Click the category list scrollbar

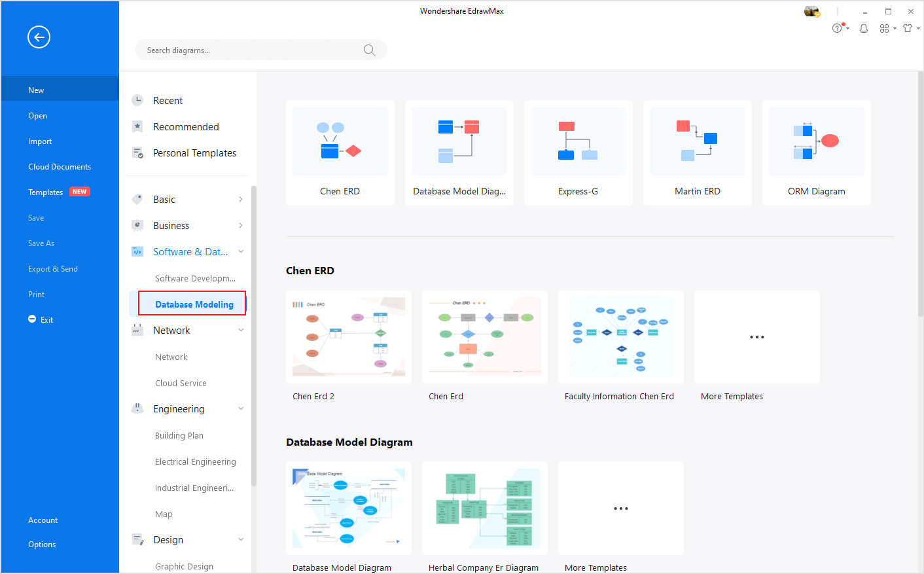tap(254, 336)
